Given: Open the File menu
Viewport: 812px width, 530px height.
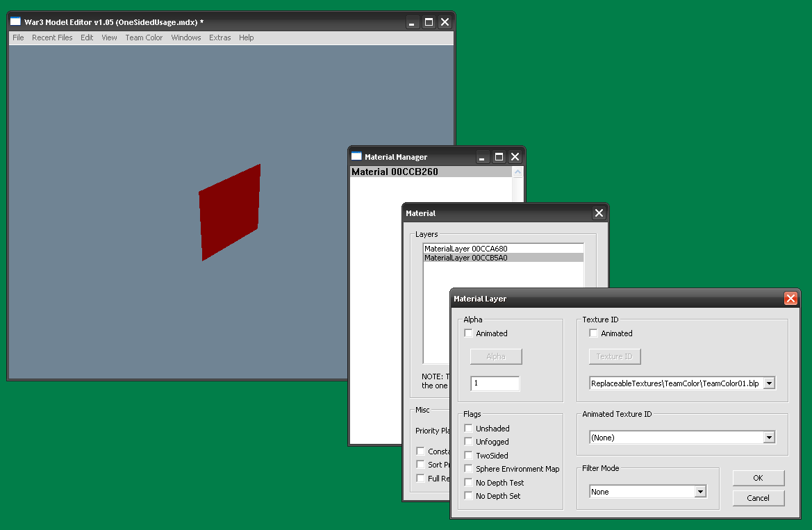Looking at the screenshot, I should (x=18, y=38).
